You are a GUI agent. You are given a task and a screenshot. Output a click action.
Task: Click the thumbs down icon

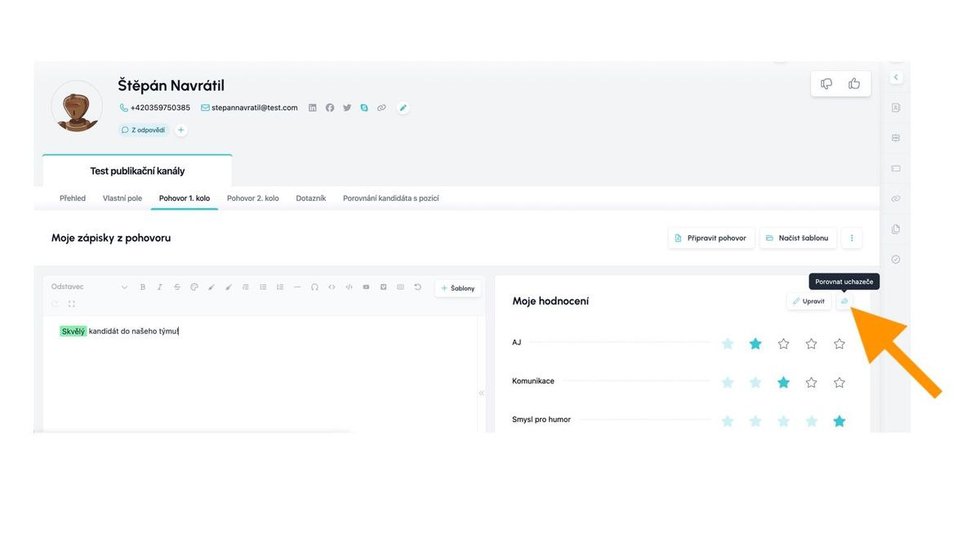[x=826, y=83]
